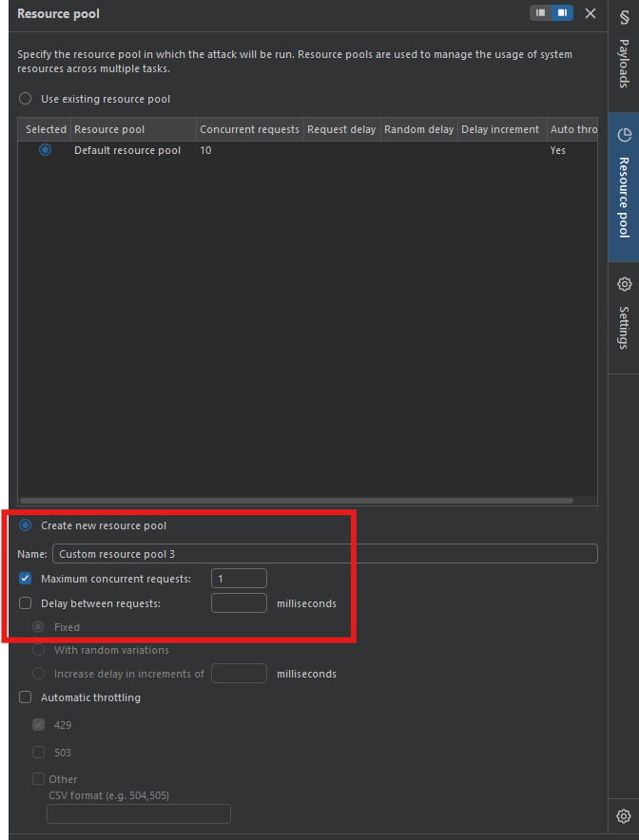Enable the Automatic throttling checkbox

(x=25, y=697)
